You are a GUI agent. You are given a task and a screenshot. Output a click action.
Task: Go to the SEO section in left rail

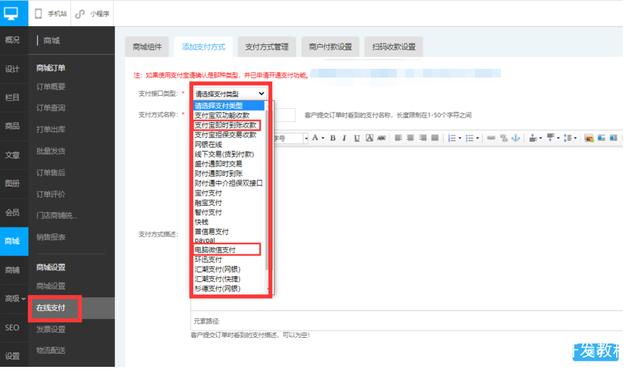12,328
